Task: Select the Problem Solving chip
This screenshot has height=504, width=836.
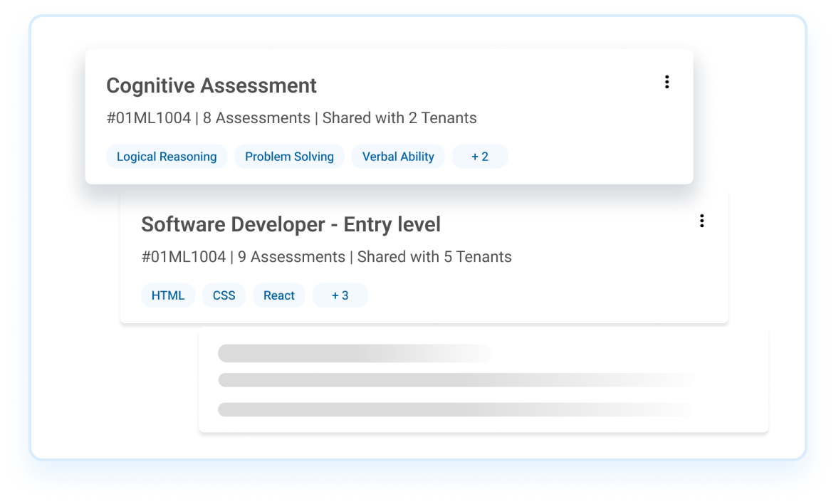Action: coord(289,156)
